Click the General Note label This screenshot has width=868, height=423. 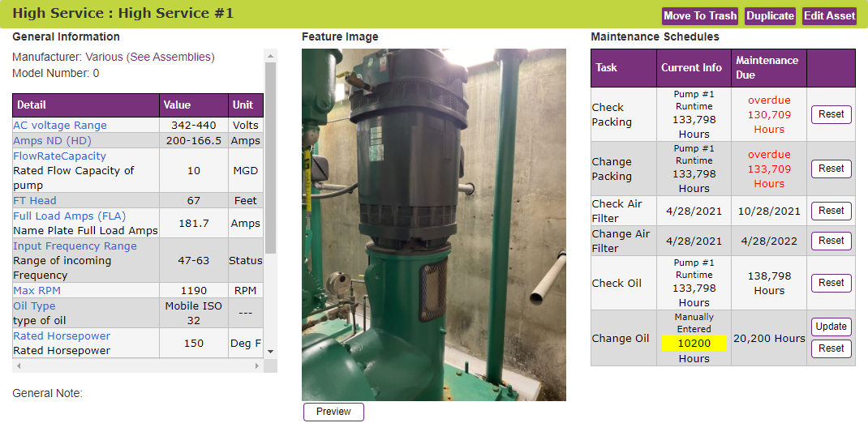pyautogui.click(x=47, y=394)
